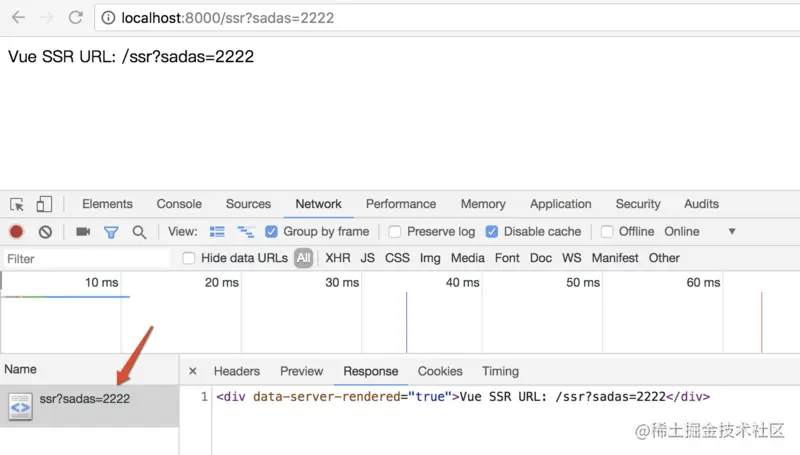This screenshot has width=800, height=455.
Task: Filter requests by JS
Action: pyautogui.click(x=367, y=258)
